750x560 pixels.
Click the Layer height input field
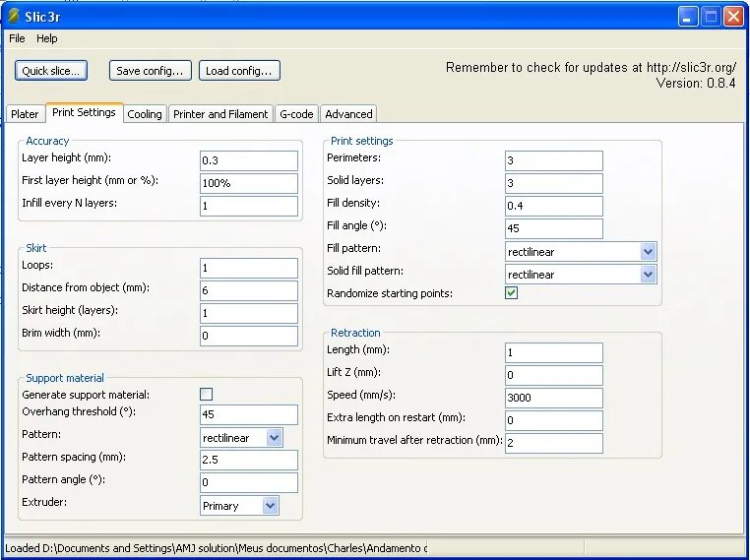pos(249,160)
